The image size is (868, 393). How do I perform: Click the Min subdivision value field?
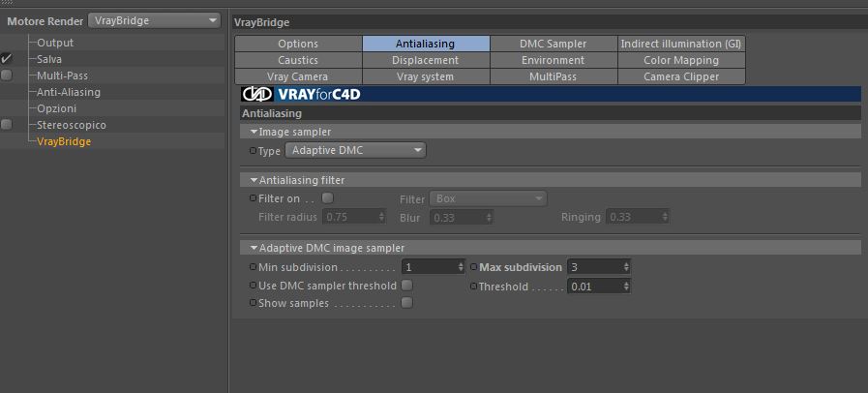pos(429,267)
